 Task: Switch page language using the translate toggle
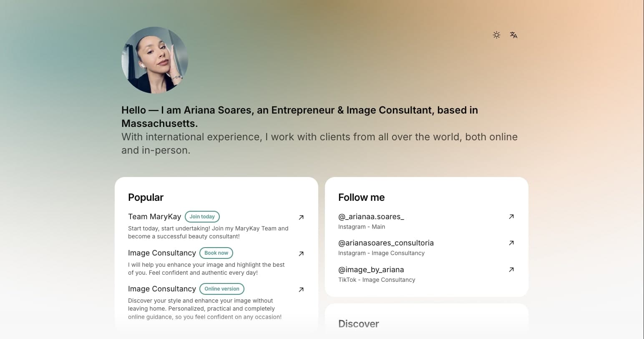coord(513,35)
